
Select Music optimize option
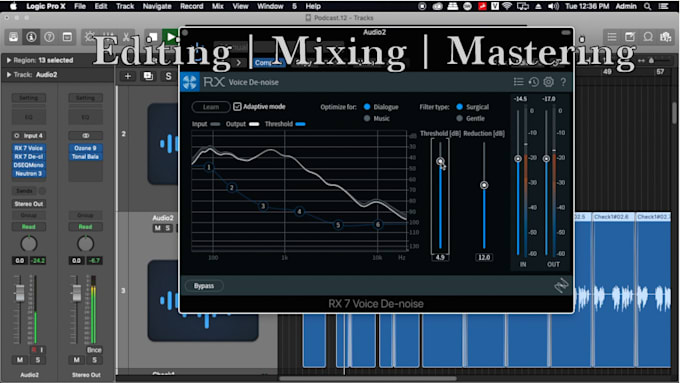point(367,118)
